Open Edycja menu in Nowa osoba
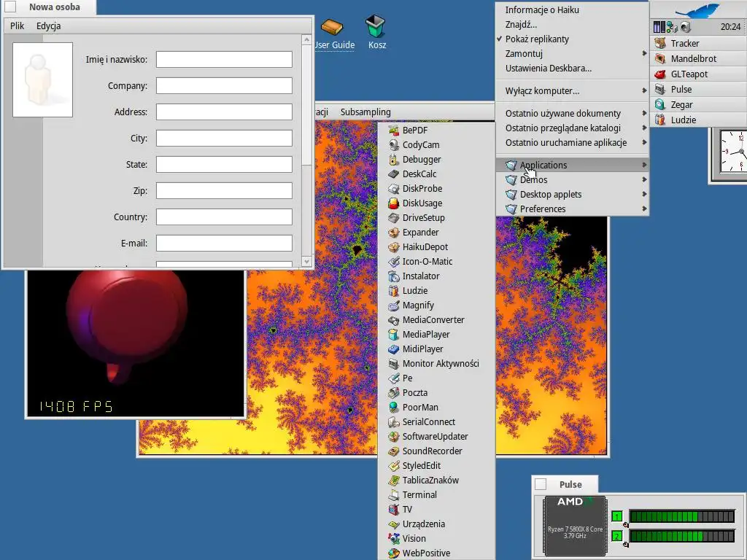Screen dimensions: 747x560 [49, 26]
